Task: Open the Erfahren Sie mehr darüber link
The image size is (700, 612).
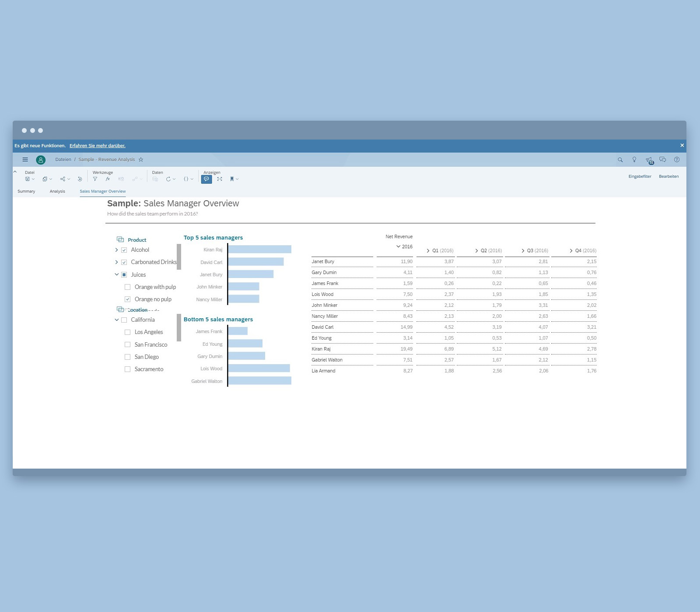Action: [x=98, y=146]
